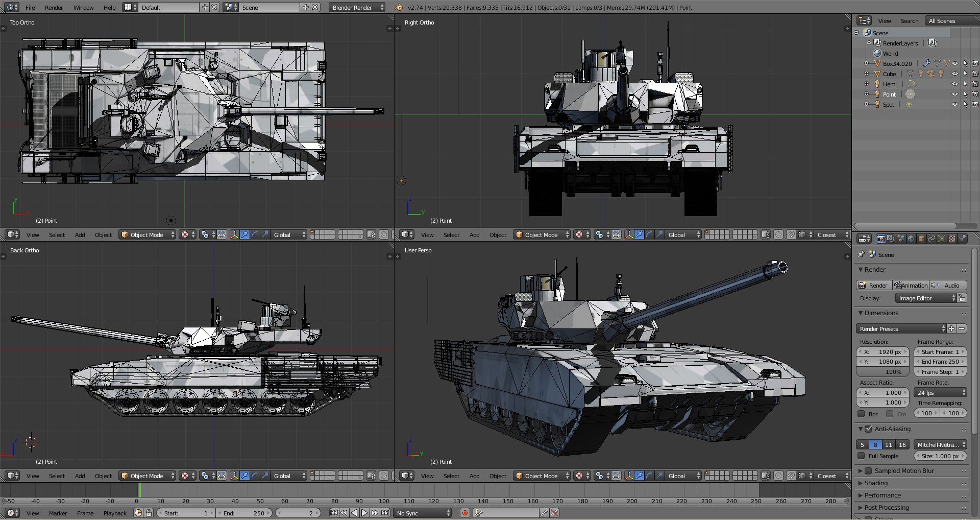Click the Render image button
Screen dimensions: 980x520
[874, 285]
